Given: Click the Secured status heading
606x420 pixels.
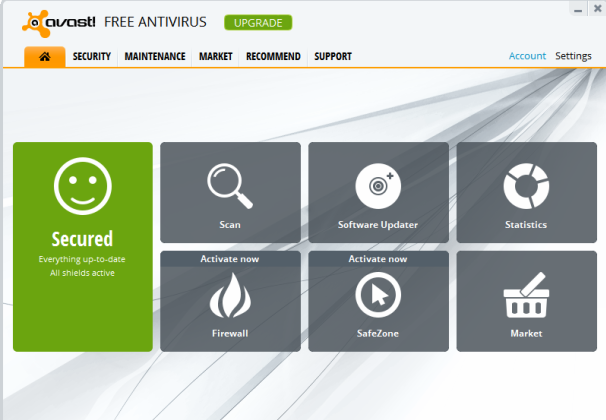Looking at the screenshot, I should click(x=82, y=239).
